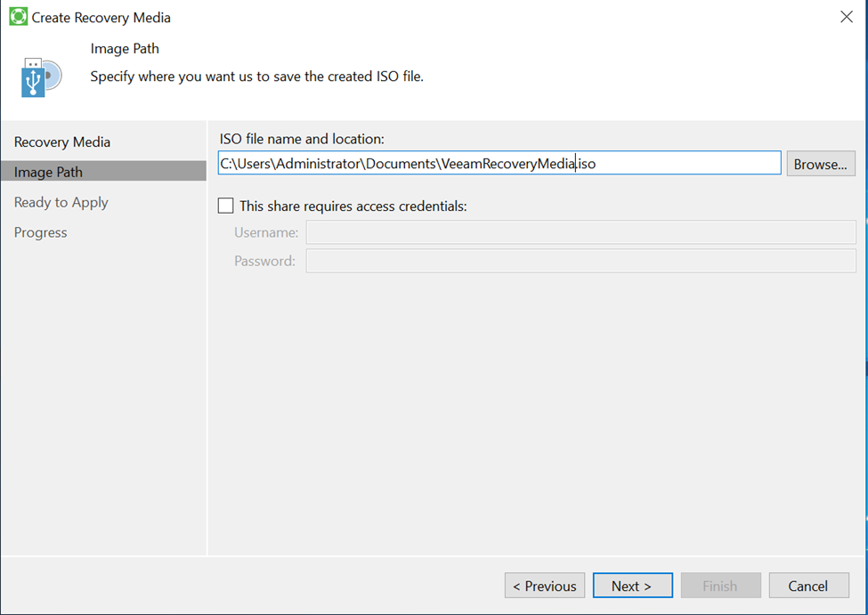
Task: Click the 'Image Path' page heading
Action: [125, 48]
